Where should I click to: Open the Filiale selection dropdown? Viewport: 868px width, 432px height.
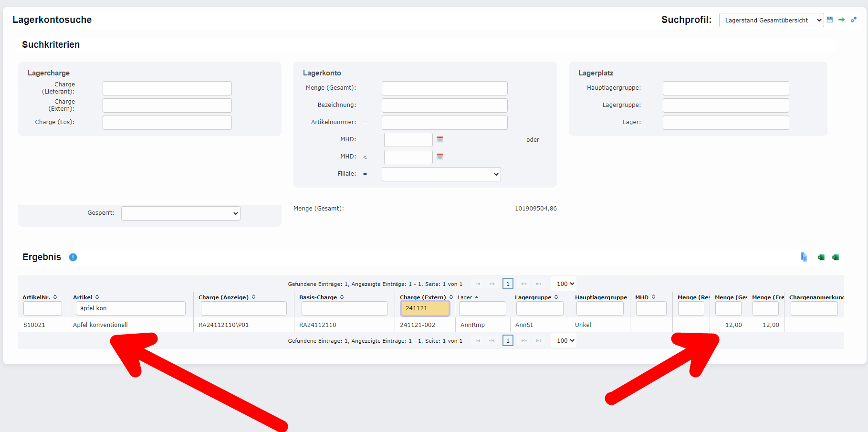440,174
